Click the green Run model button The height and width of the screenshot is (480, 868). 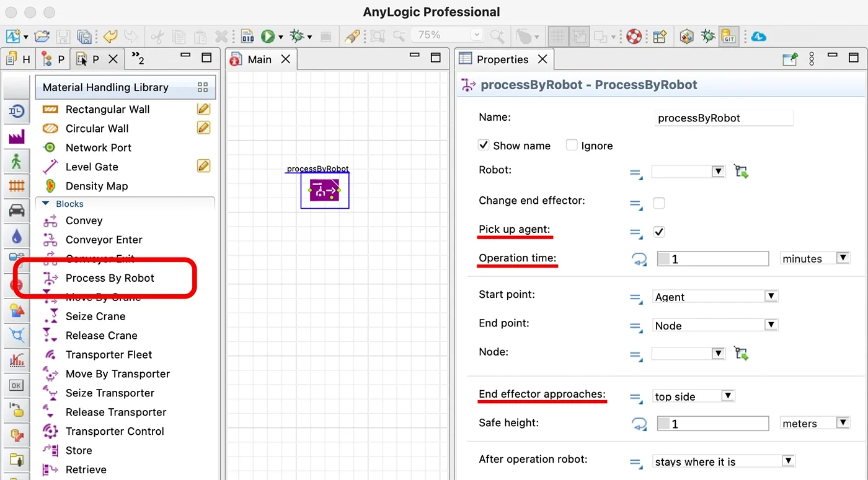[267, 37]
